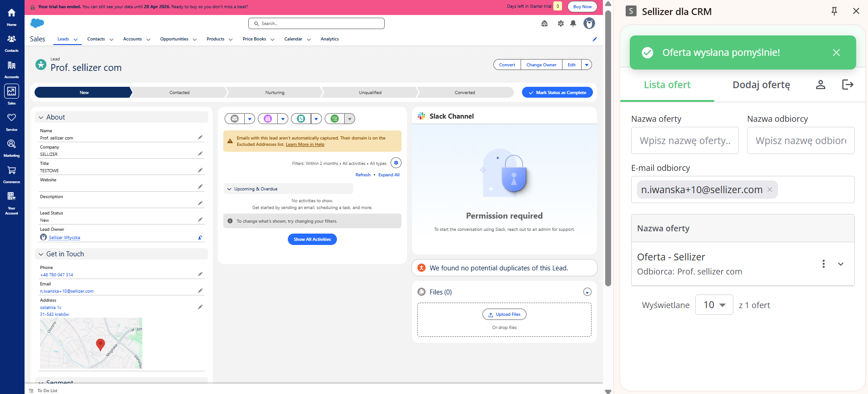Pin the Sellizer dla CRM panel
The image size is (868, 394).
coord(834,11)
